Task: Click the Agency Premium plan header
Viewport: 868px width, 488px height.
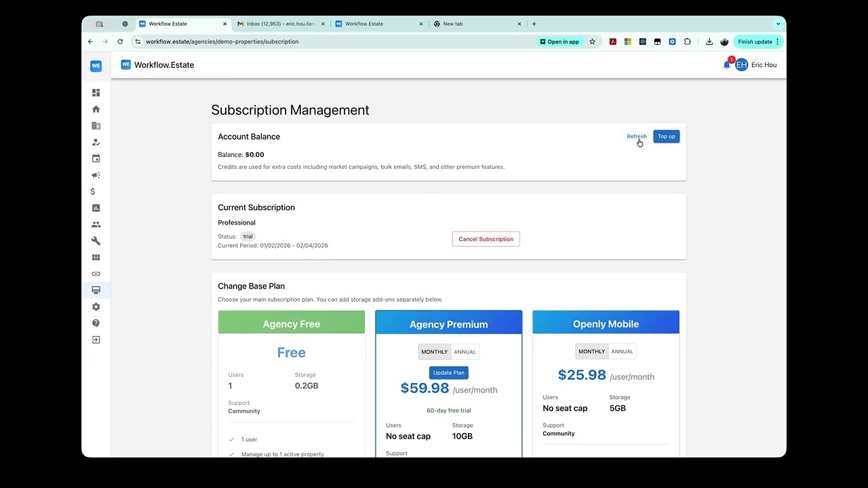Action: (x=449, y=324)
